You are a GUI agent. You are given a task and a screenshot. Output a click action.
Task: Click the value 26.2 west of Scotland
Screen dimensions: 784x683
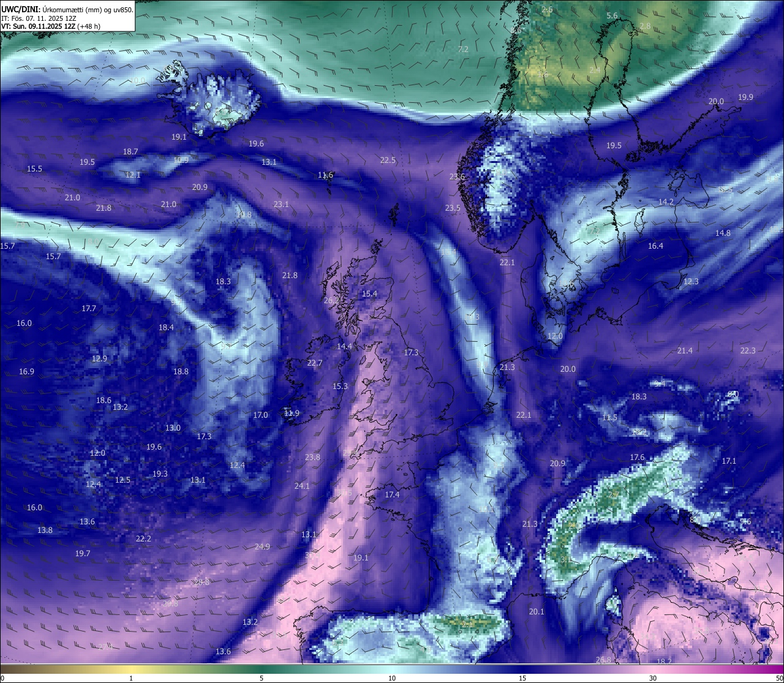click(331, 300)
